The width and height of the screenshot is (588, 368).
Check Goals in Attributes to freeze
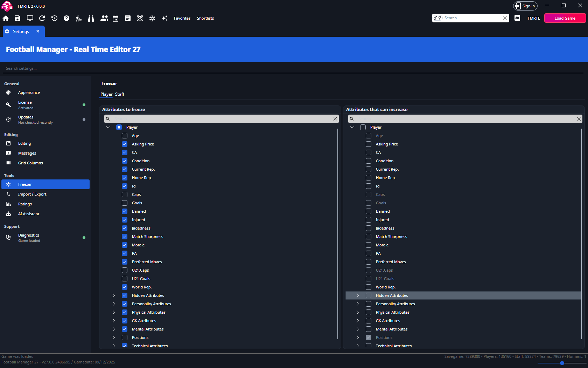click(x=125, y=203)
